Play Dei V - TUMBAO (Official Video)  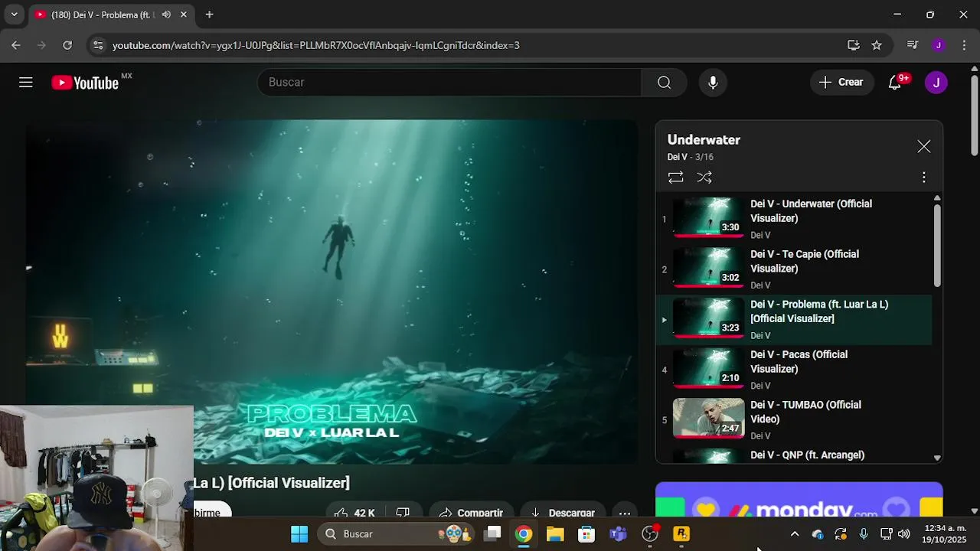coord(795,420)
